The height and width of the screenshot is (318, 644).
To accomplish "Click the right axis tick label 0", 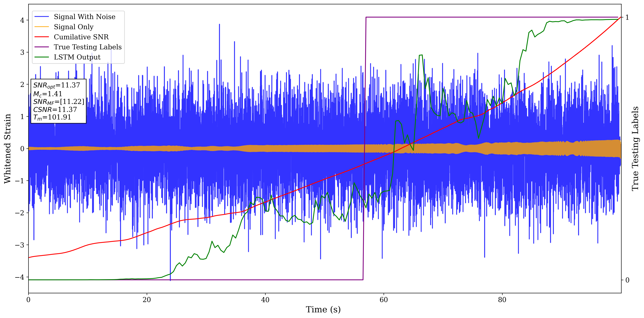I will tap(627, 280).
